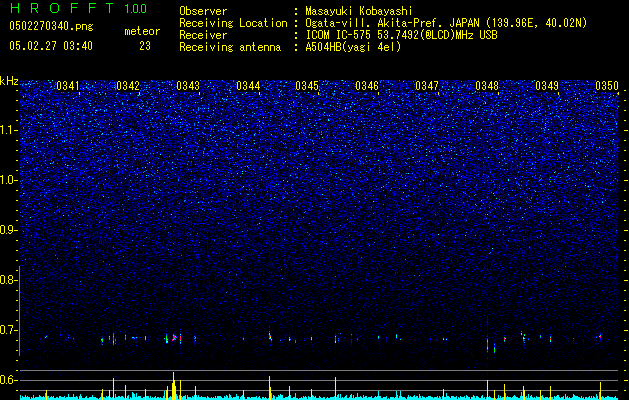629x400 pixels.
Task: Click the Receiver ICOM IC-575 text
Action: [x=401, y=35]
